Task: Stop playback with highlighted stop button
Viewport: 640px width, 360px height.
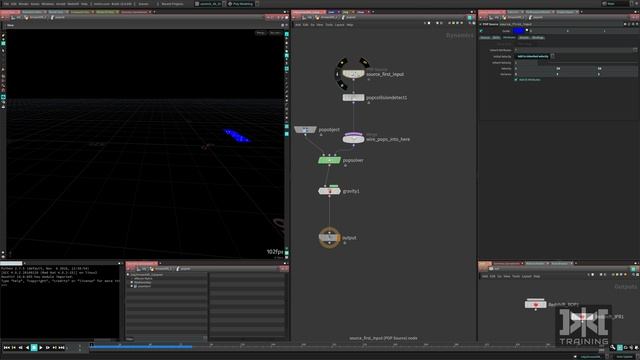Action: [x=34, y=348]
